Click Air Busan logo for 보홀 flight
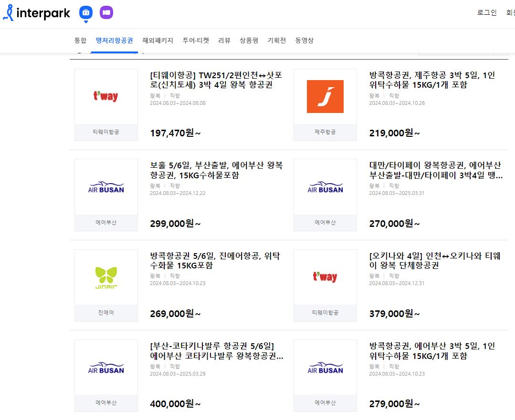The height and width of the screenshot is (420, 515). [106, 187]
